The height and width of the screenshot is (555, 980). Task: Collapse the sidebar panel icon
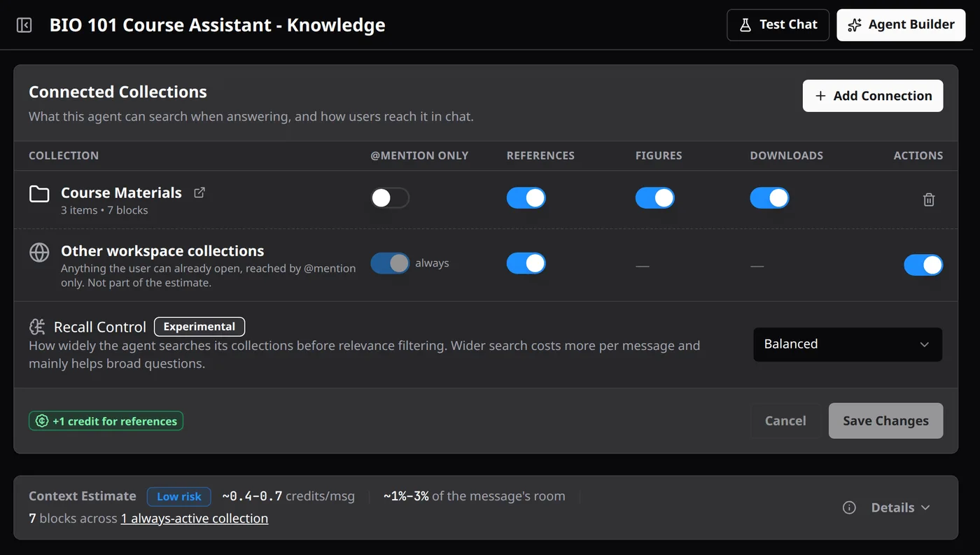(24, 25)
